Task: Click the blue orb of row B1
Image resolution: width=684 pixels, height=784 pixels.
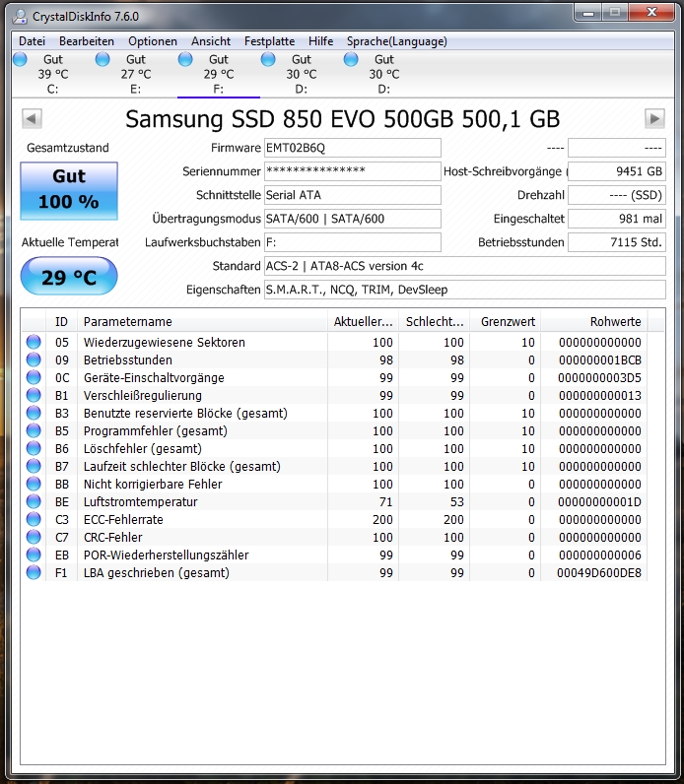Action: point(34,396)
